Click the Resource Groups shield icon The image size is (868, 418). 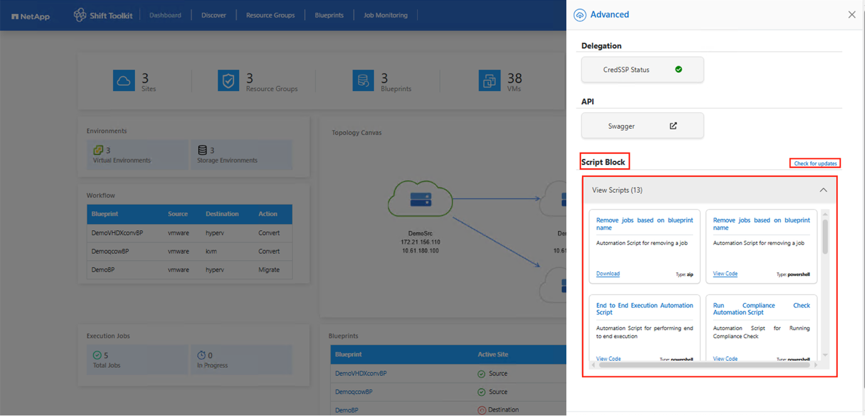click(x=228, y=80)
